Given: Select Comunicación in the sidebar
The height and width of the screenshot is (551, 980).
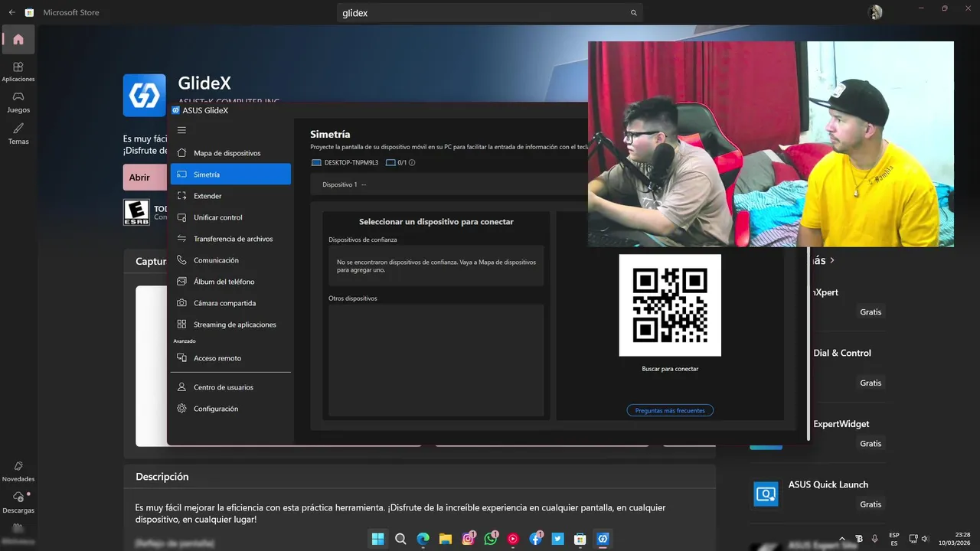Looking at the screenshot, I should point(230,260).
